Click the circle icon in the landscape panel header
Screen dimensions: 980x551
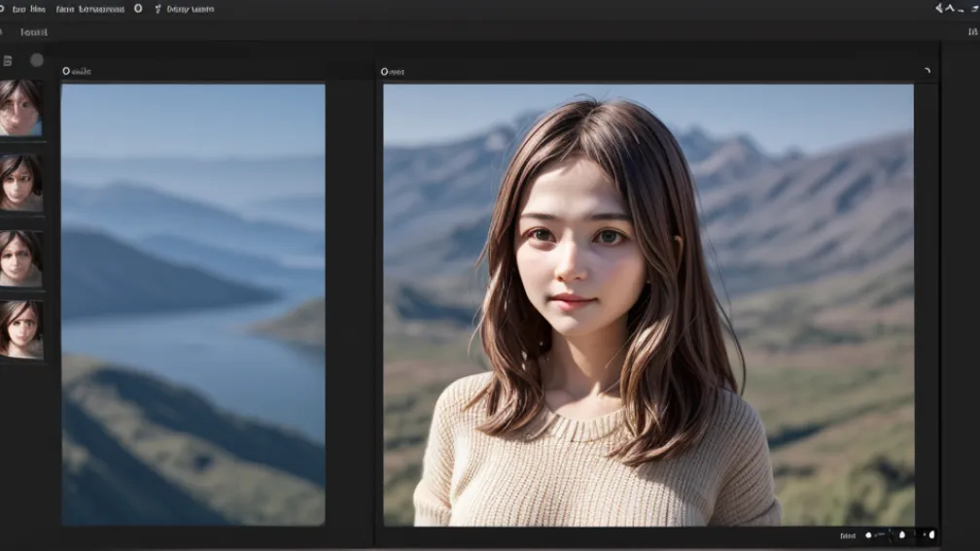coord(66,71)
